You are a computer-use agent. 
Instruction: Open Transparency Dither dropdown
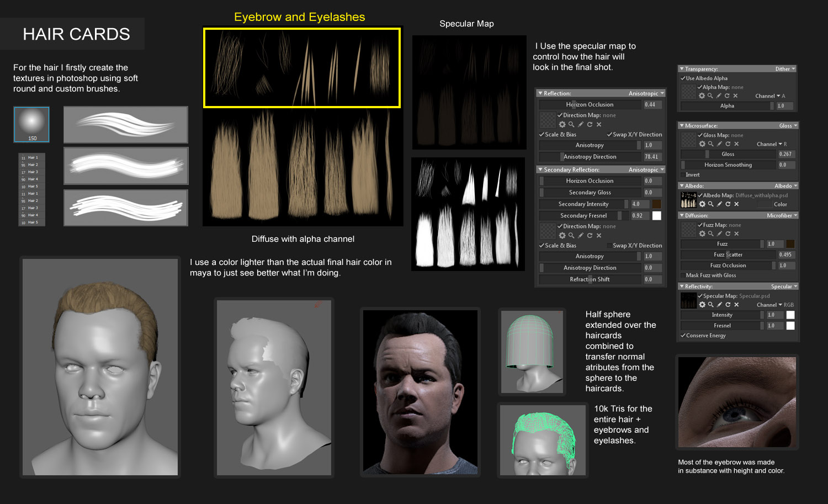[x=785, y=69]
